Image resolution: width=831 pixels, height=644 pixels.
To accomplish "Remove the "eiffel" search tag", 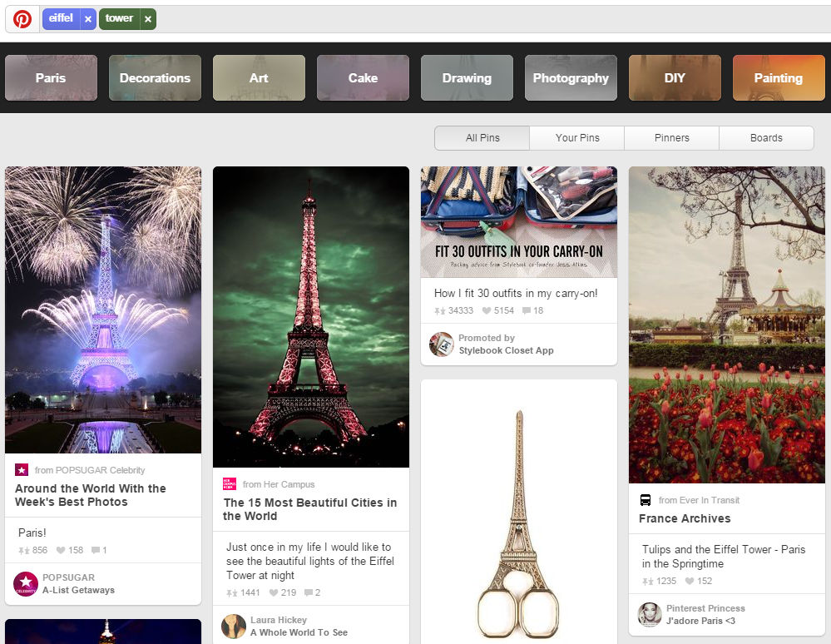I will [x=88, y=18].
